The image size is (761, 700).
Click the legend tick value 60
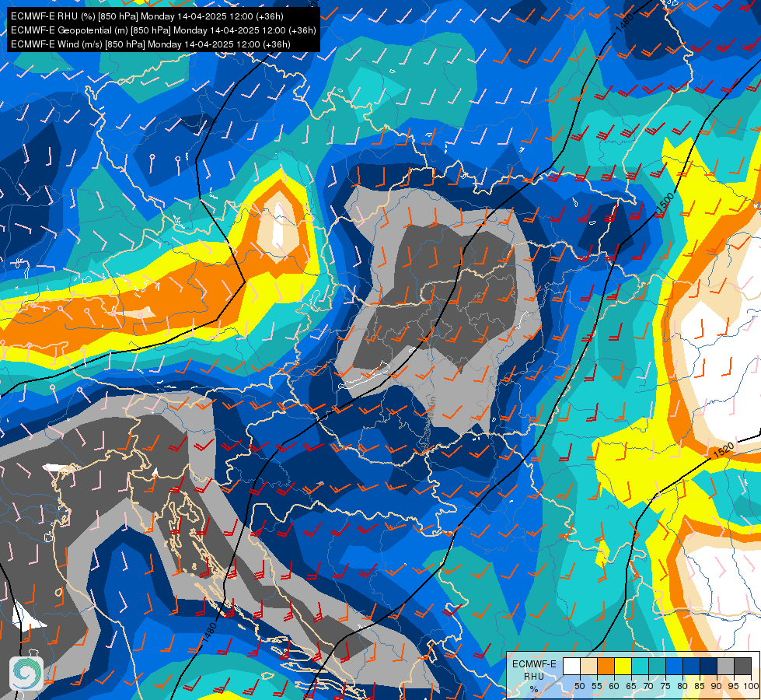pyautogui.click(x=614, y=686)
